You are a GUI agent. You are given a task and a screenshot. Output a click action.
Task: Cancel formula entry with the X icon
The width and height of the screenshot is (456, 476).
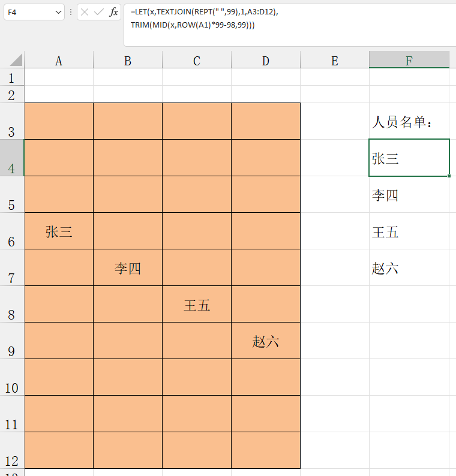(85, 12)
